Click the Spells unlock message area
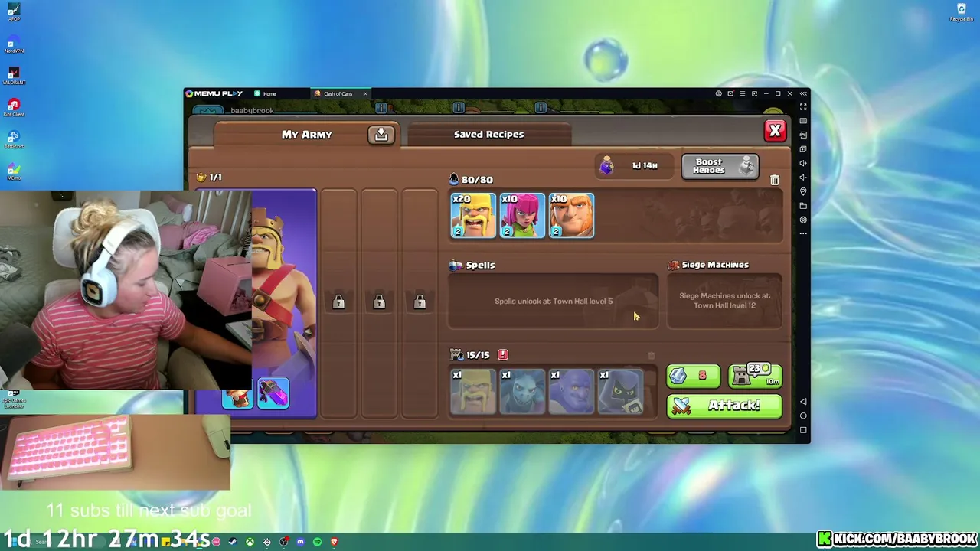This screenshot has height=551, width=980. pos(554,301)
